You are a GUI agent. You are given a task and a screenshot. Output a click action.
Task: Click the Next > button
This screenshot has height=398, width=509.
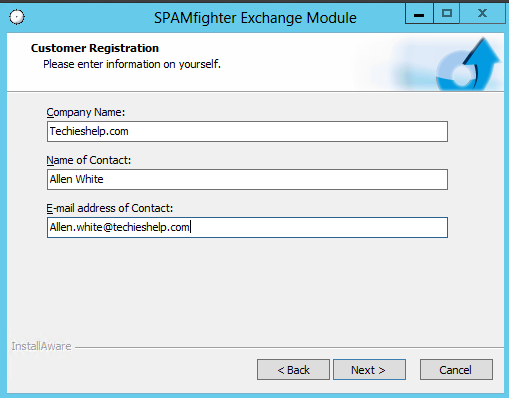coord(369,369)
